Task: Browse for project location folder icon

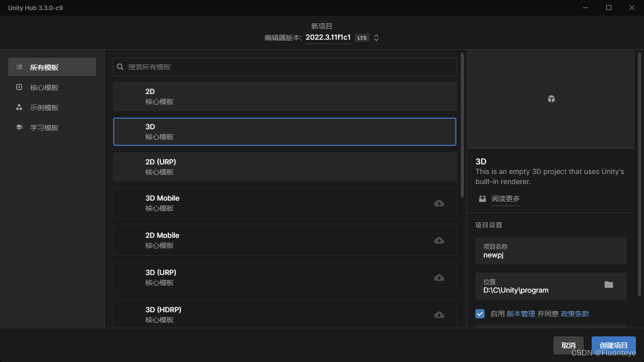Action: pyautogui.click(x=609, y=285)
